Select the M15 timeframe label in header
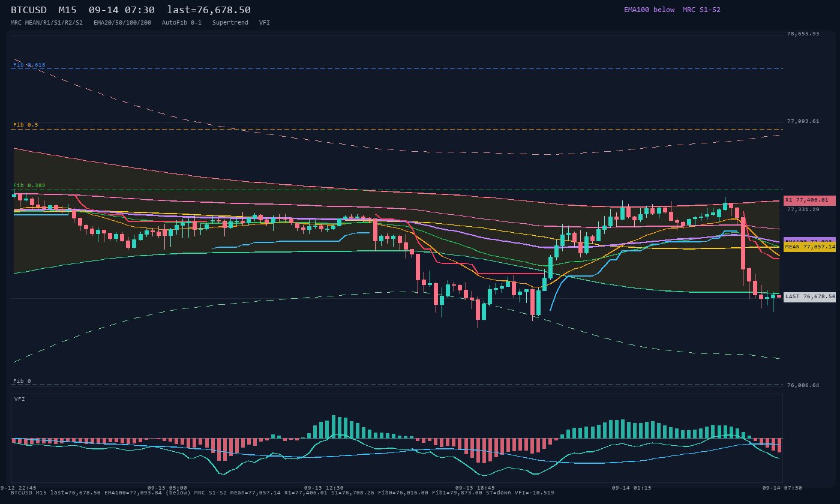 point(69,10)
